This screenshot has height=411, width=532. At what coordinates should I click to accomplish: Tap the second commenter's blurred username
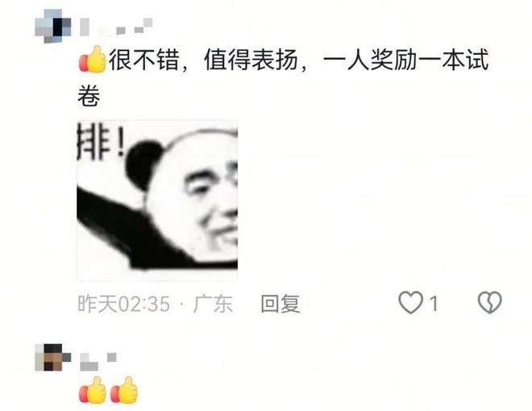[x=98, y=361]
